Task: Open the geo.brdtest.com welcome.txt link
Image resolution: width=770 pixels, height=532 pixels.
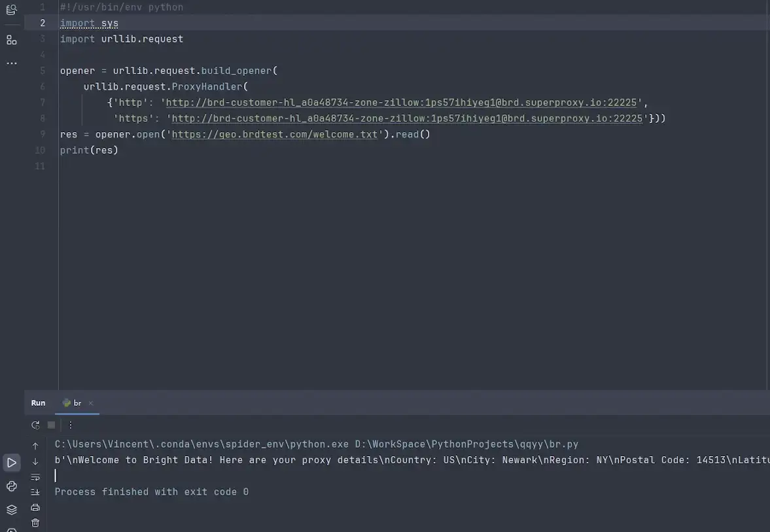Action: click(x=275, y=134)
